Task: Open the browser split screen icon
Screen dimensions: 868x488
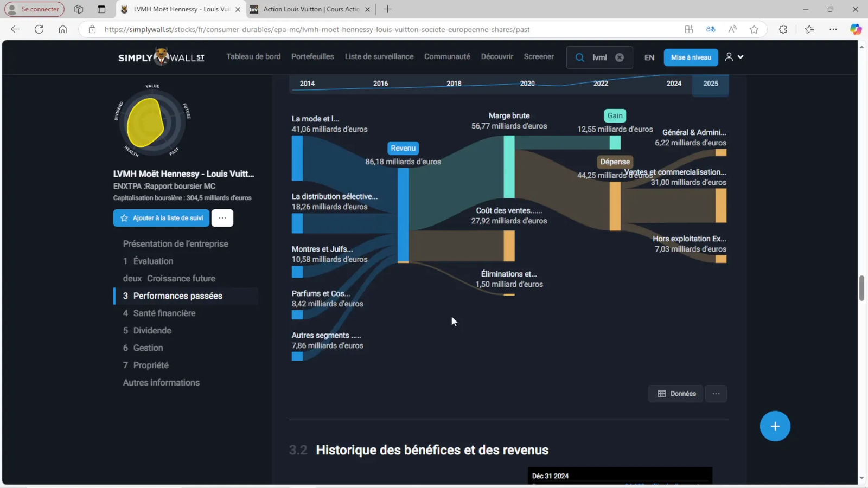Action: tap(689, 29)
